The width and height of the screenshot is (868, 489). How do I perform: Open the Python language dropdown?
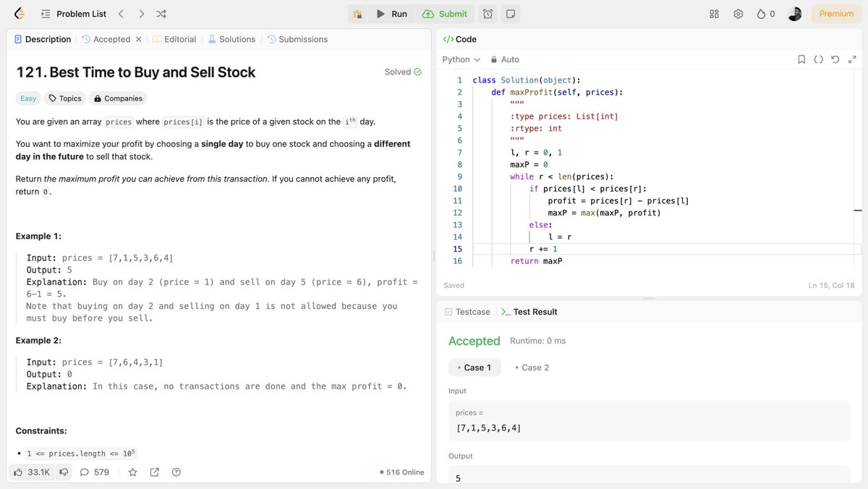[461, 59]
